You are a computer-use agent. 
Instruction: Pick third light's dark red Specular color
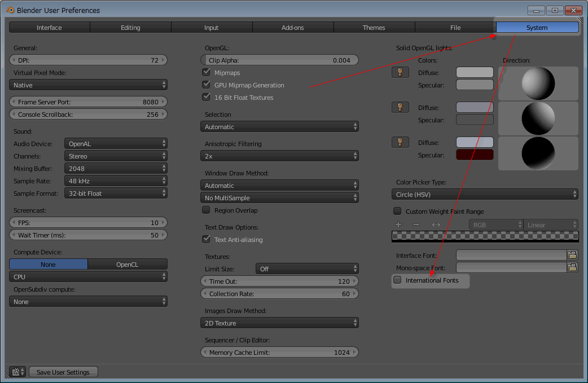pyautogui.click(x=475, y=155)
